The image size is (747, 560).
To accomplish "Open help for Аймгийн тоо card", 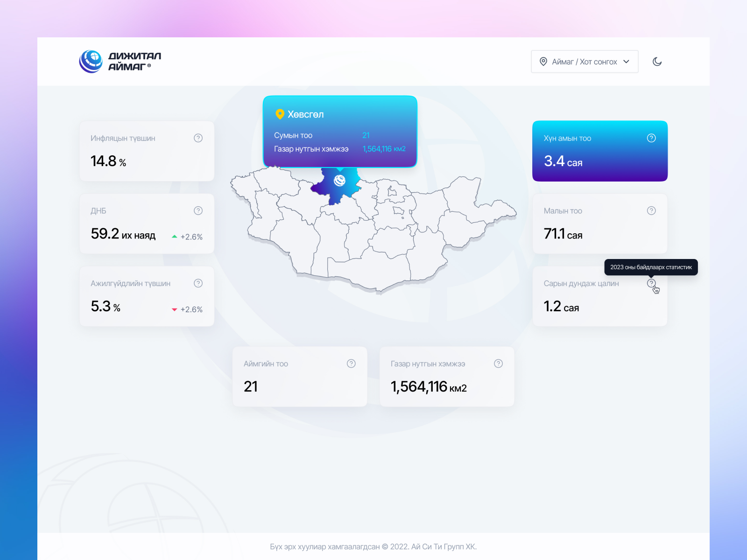I will 351,364.
